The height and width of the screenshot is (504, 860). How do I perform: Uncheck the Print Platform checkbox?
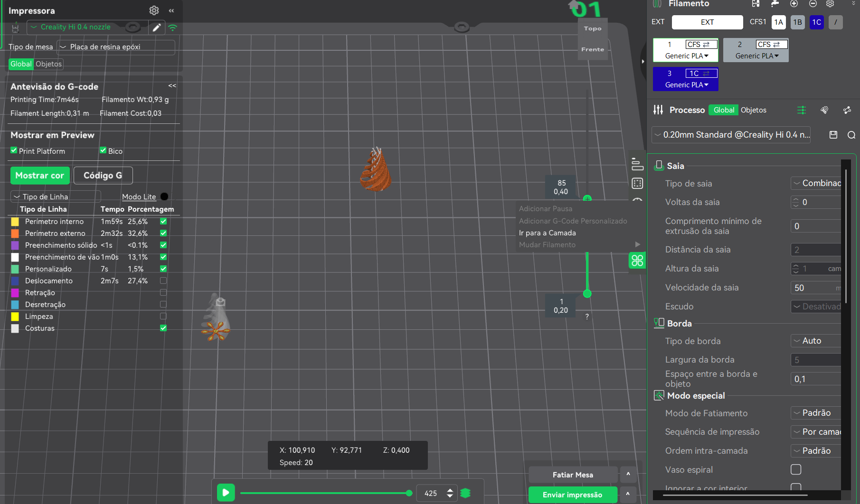[14, 150]
